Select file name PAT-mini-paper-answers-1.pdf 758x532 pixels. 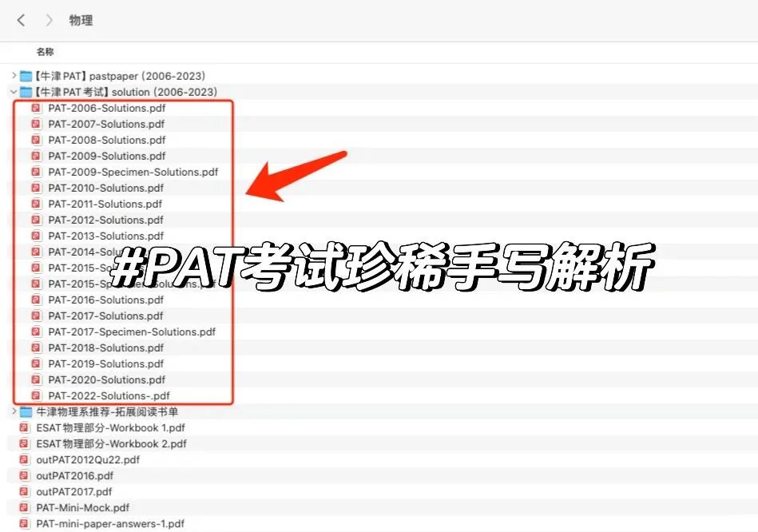(110, 523)
